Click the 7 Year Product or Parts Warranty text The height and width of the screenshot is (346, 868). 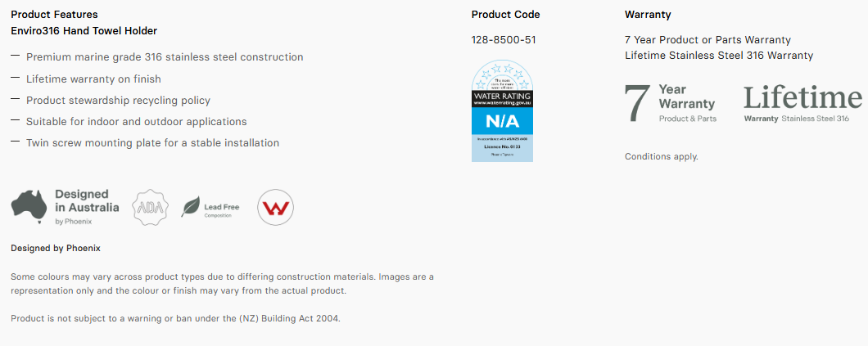(708, 39)
